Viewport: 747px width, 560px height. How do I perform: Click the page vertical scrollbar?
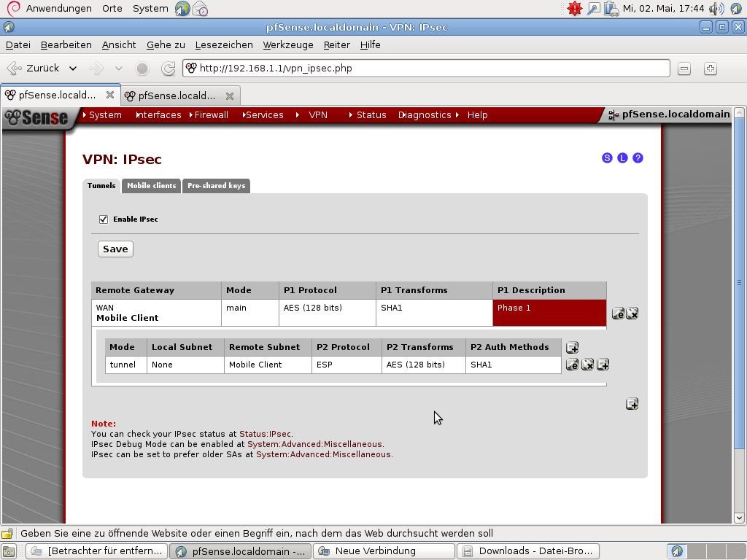pyautogui.click(x=739, y=283)
